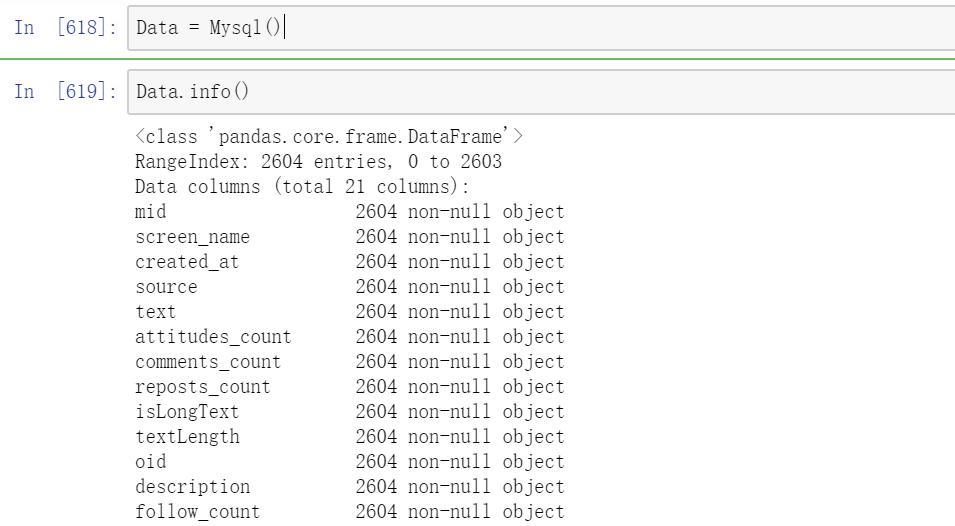This screenshot has width=955, height=526.
Task: Click the pandas DataFrame class output line
Action: click(x=329, y=137)
